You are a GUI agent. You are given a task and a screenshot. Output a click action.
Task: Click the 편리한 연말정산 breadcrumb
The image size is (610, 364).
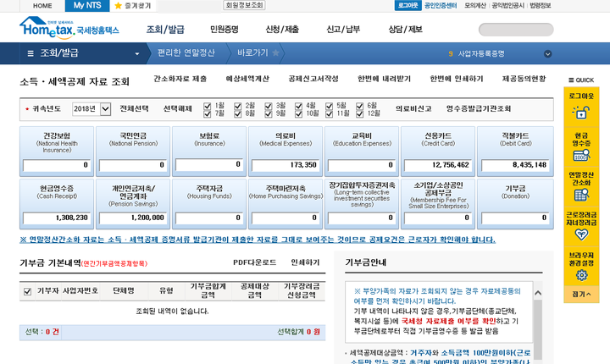186,52
